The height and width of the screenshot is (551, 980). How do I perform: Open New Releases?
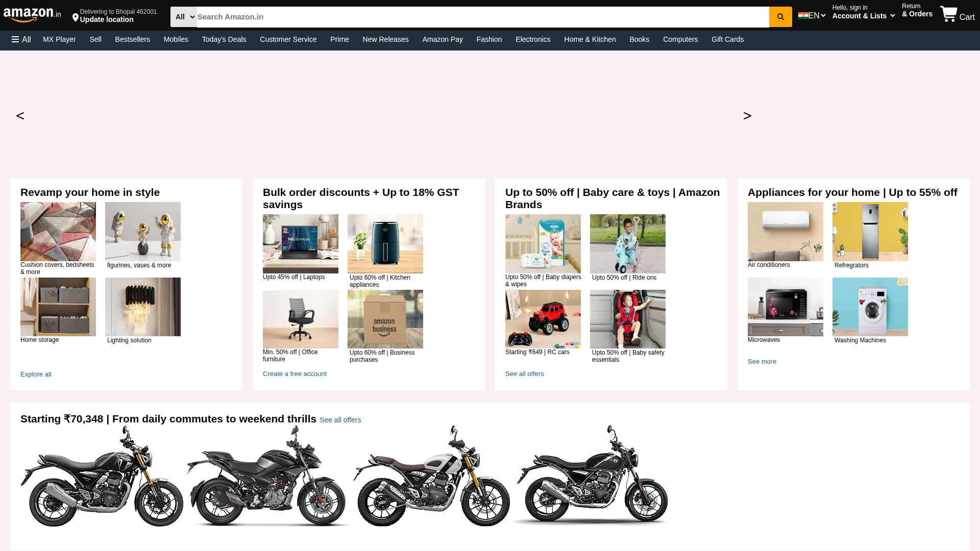coord(386,39)
